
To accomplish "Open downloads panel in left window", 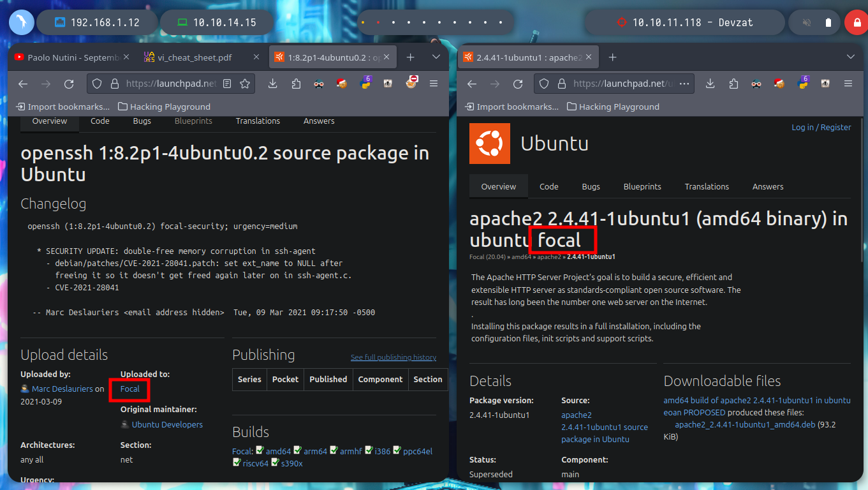I will point(272,84).
